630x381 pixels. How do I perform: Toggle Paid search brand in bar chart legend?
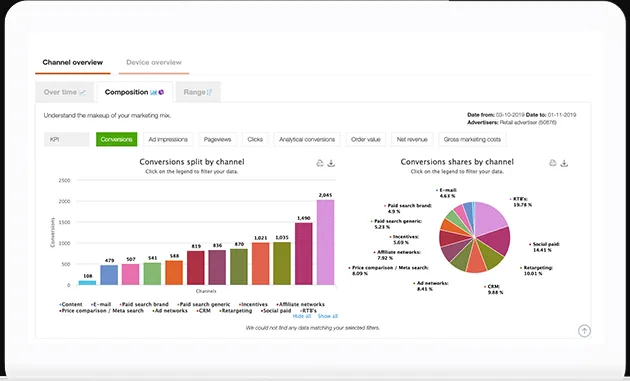(144, 304)
